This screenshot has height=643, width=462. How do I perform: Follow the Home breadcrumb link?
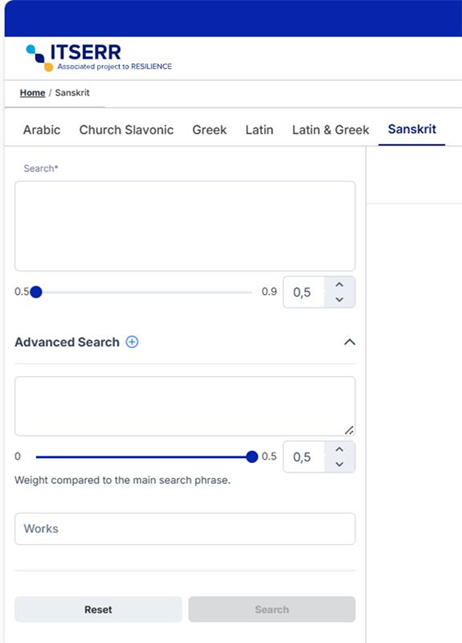coord(32,93)
